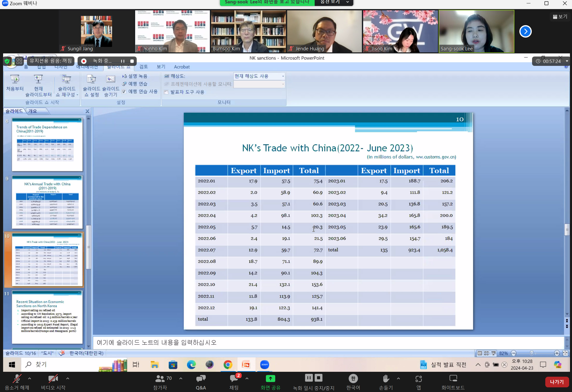Screen dimensions: 572x392
Task: Start slideshow from the beginning (처음부터)
Action: pyautogui.click(x=15, y=84)
